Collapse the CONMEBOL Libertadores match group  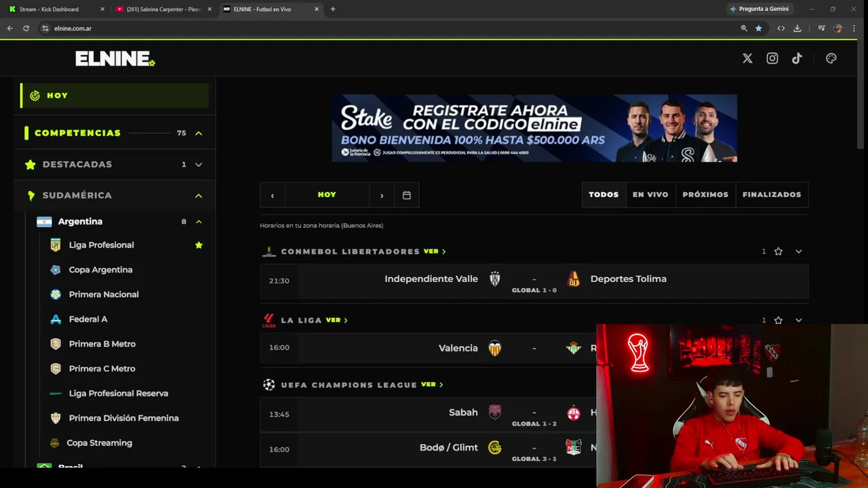point(799,251)
